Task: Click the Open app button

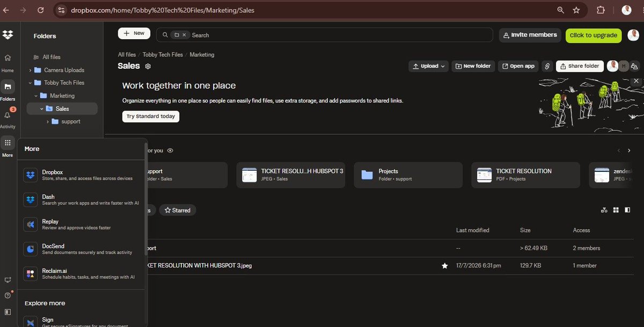Action: coord(518,66)
